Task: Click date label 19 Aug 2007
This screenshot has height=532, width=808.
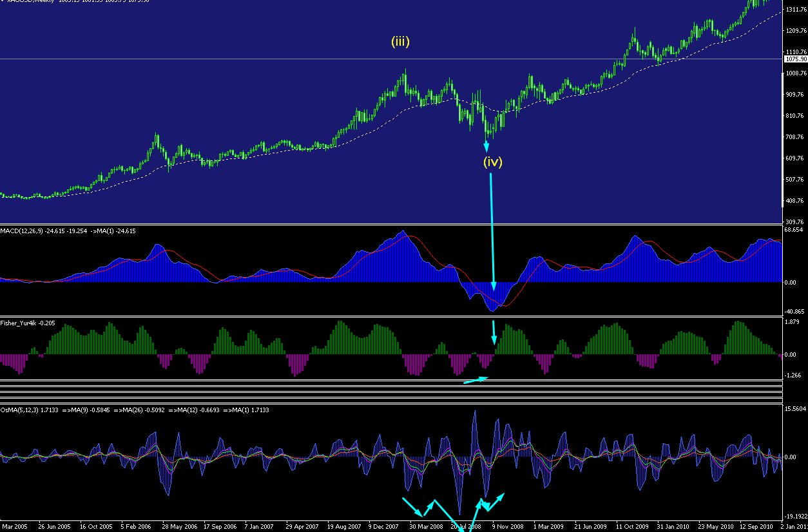Action: click(x=344, y=527)
